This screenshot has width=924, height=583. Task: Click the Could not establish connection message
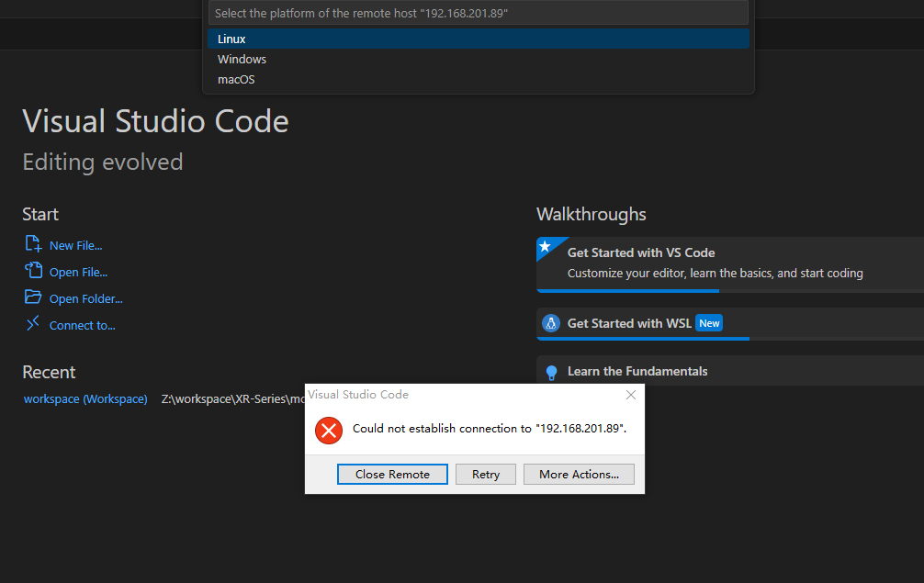click(x=490, y=428)
